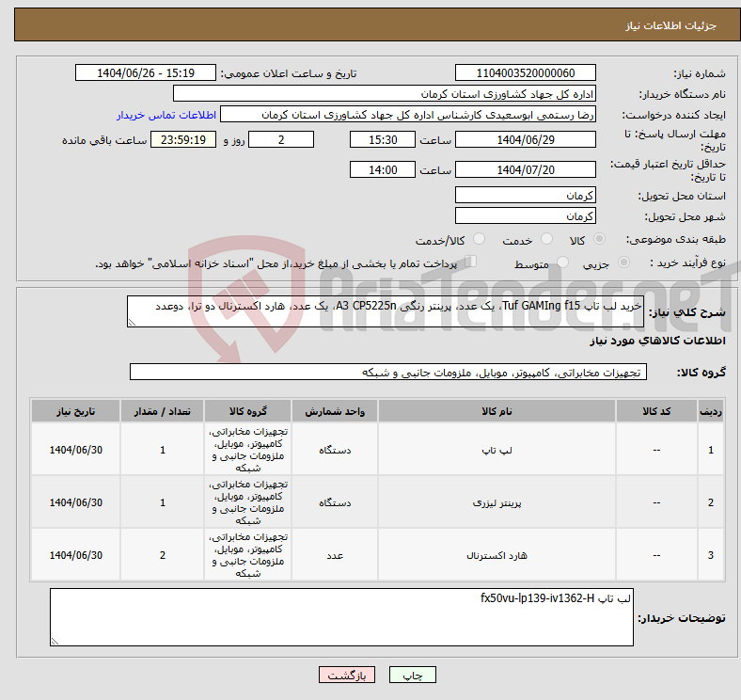Viewport: 741px width, 700px height.
Task: Select the کالا radio button
Action: 599,239
